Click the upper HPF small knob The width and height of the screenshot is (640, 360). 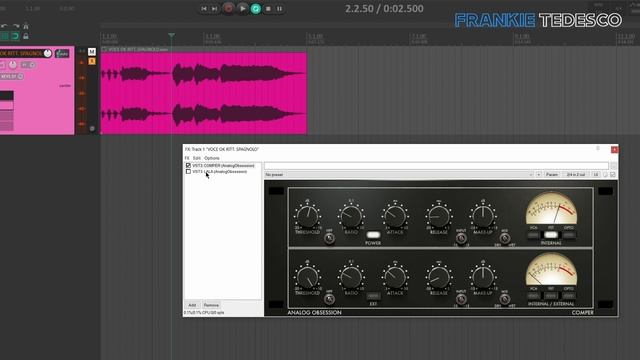pos(329,238)
